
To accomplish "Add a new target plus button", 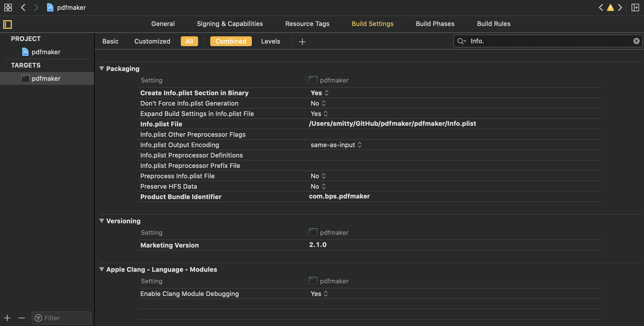I will 7,318.
